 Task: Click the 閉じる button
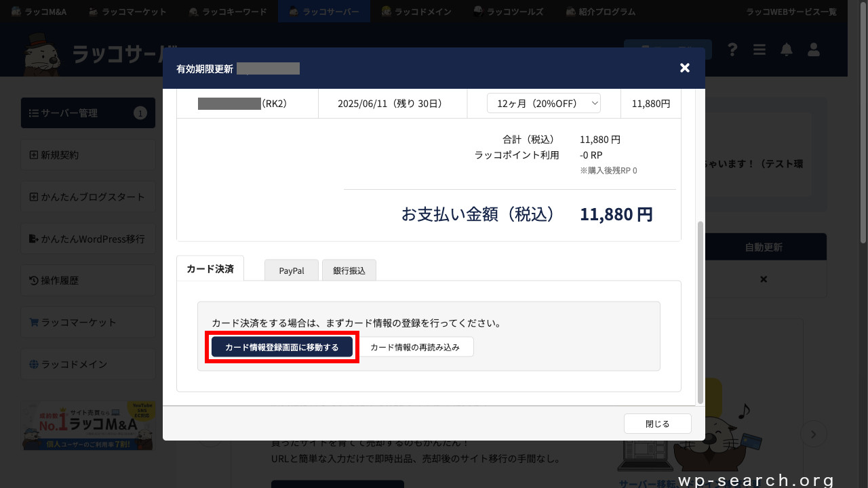658,424
